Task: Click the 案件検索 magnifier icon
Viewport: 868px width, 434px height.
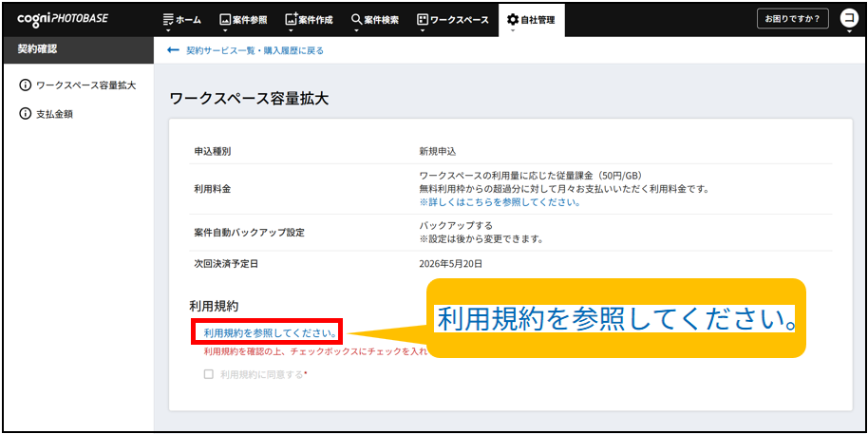Action: coord(357,19)
